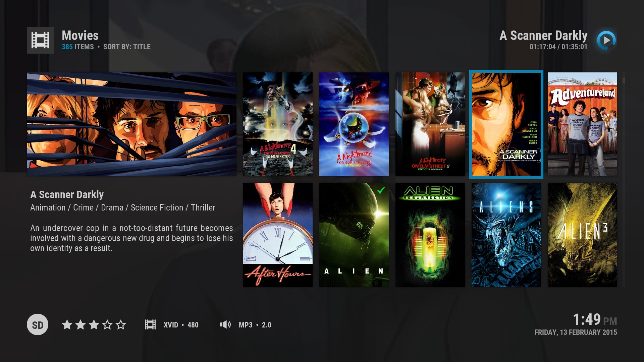Open the Alien Resurrection poster
Image resolution: width=644 pixels, height=362 pixels.
(x=430, y=235)
